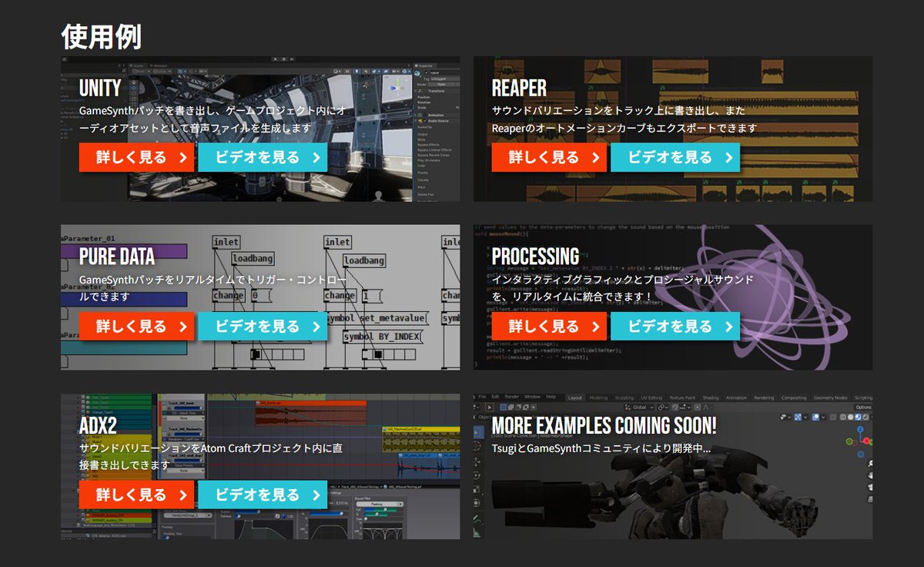
Task: Watch the Reaper video via ビデオを見る
Action: pyautogui.click(x=675, y=157)
